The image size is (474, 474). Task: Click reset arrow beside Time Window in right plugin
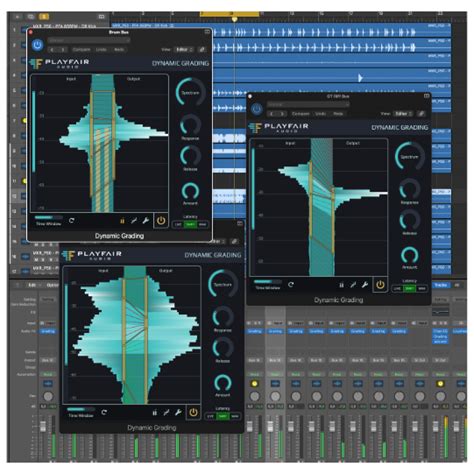pyautogui.click(x=291, y=284)
